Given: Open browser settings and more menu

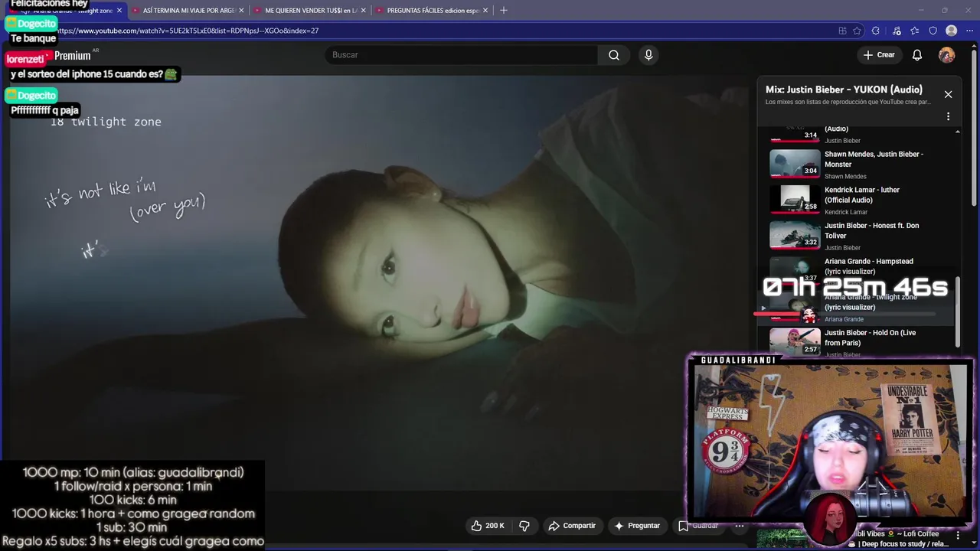Looking at the screenshot, I should point(969,31).
